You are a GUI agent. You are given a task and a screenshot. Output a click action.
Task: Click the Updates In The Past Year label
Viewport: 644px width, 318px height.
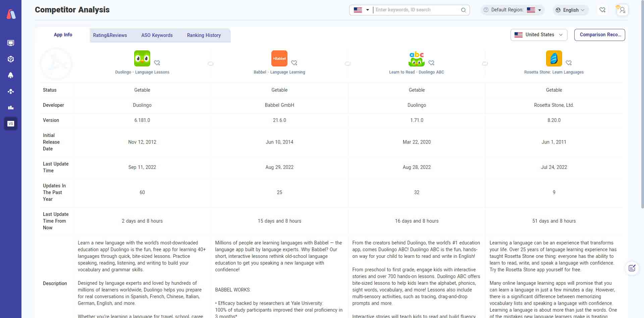(x=54, y=192)
